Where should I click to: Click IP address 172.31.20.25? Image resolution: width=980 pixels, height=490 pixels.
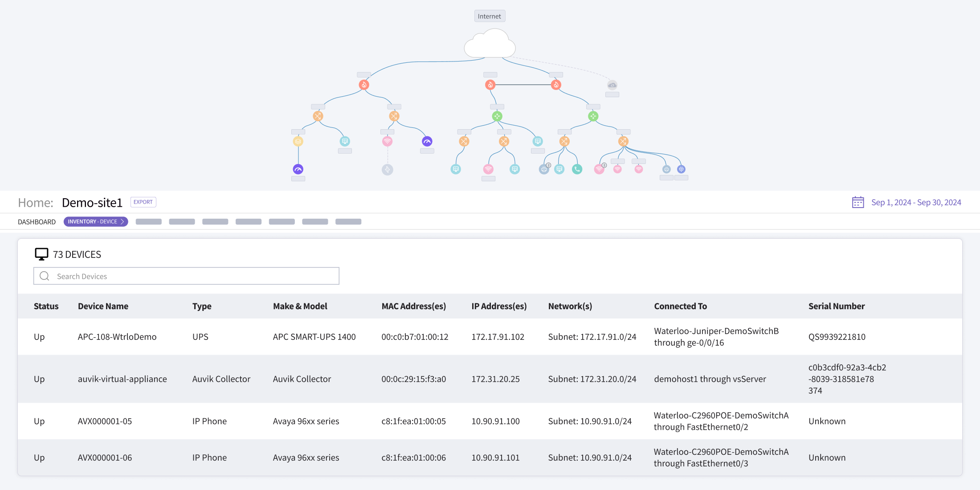[495, 379]
